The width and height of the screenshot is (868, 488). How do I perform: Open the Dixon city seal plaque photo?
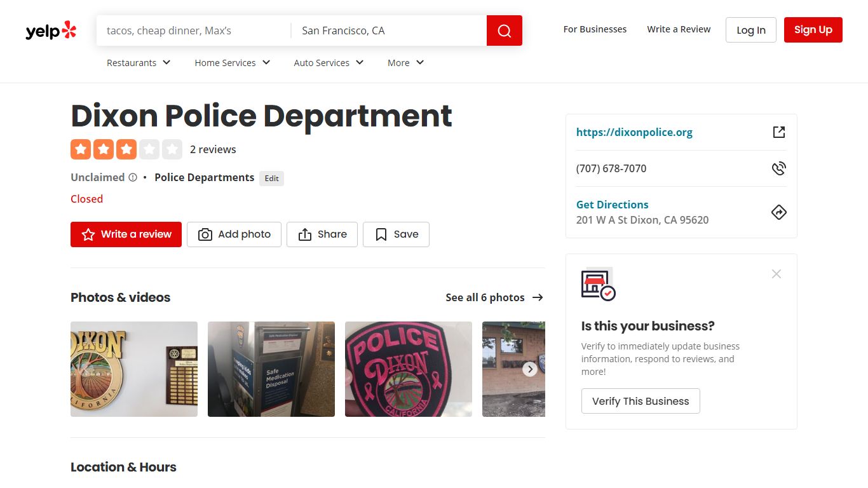click(134, 369)
